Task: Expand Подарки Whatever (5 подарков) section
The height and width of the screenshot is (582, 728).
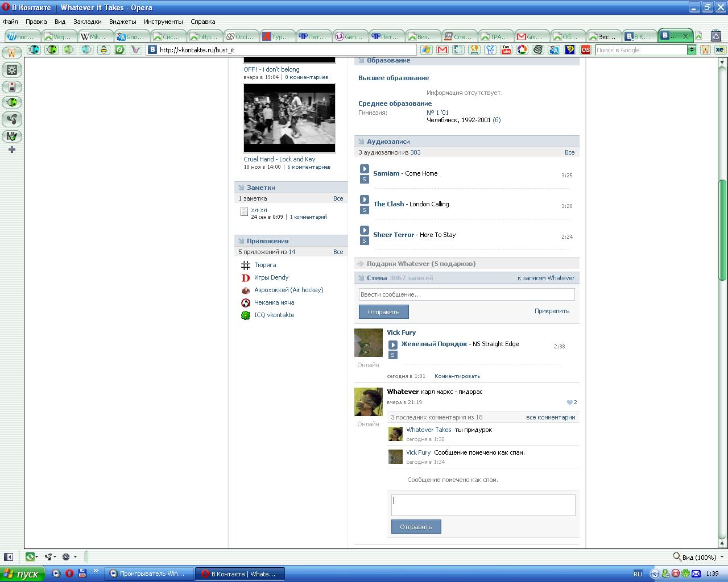Action: [360, 264]
